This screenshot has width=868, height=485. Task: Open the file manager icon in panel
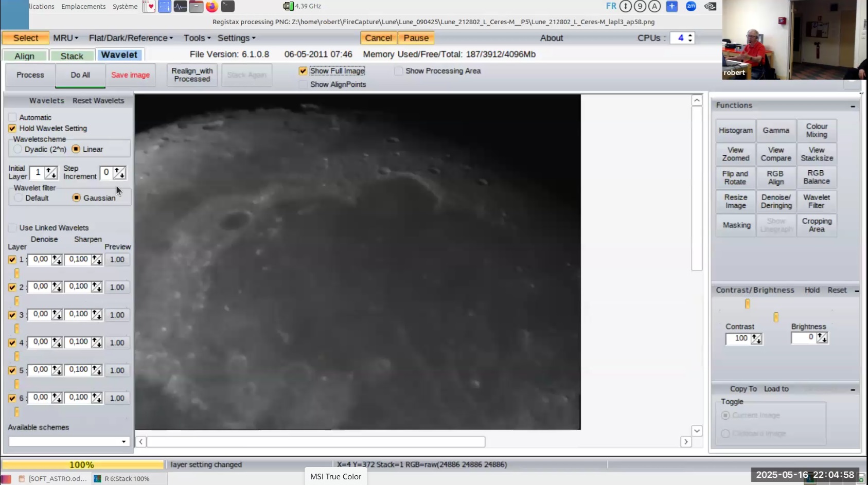coord(196,7)
